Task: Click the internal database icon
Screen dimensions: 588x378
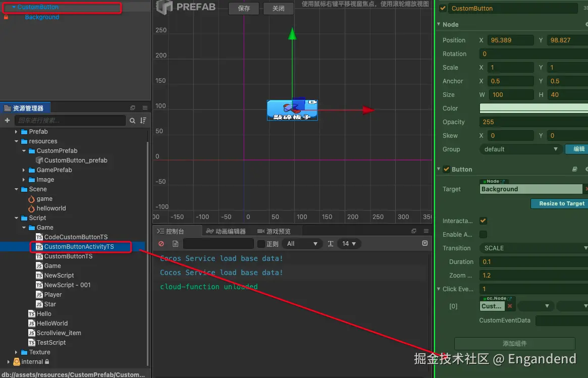Action: 17,362
